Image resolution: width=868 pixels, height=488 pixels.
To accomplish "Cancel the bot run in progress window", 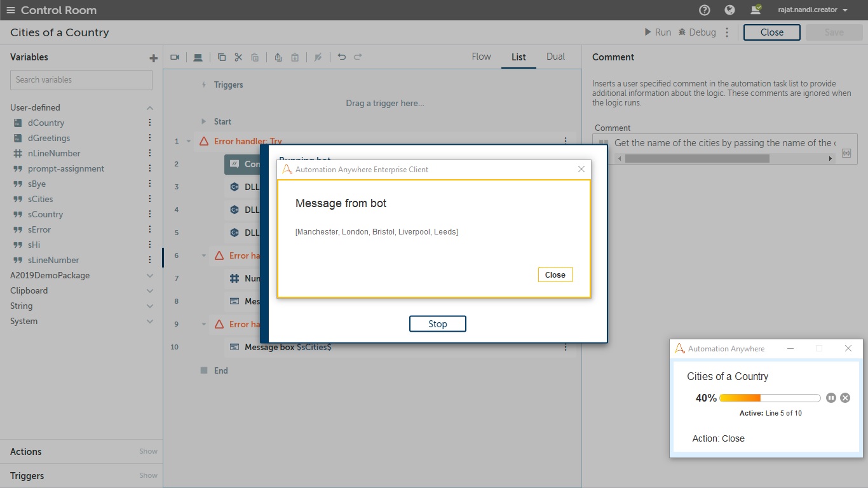I will coord(845,398).
